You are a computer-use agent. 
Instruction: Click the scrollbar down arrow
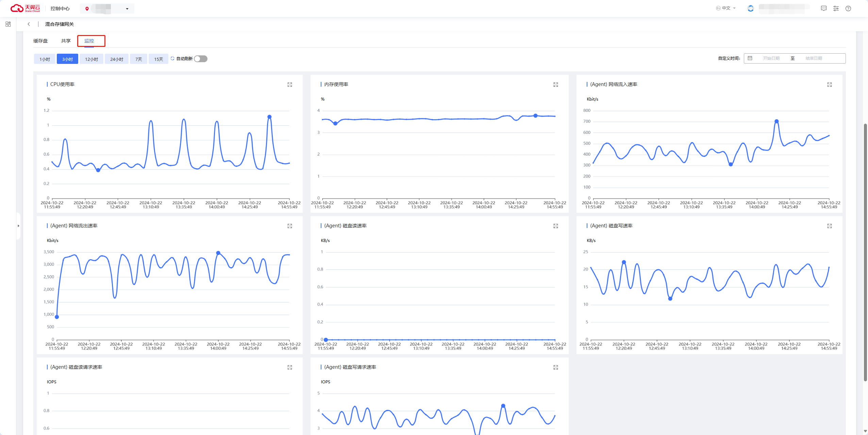865,431
